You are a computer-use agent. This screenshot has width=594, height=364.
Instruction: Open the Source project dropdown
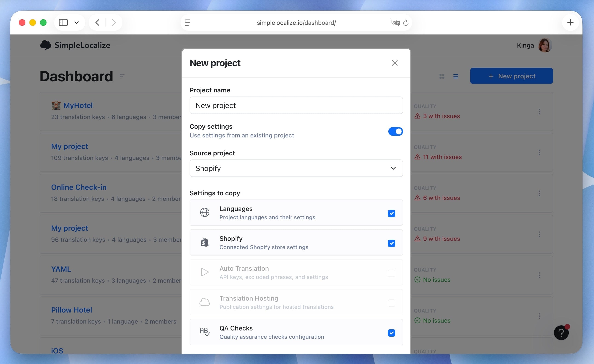pos(296,168)
